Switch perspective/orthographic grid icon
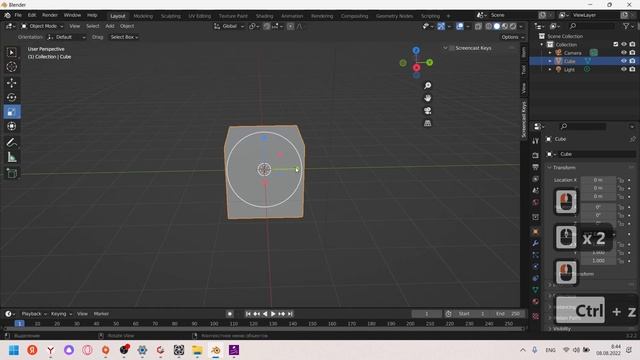This screenshot has width=640, height=360. (x=427, y=123)
